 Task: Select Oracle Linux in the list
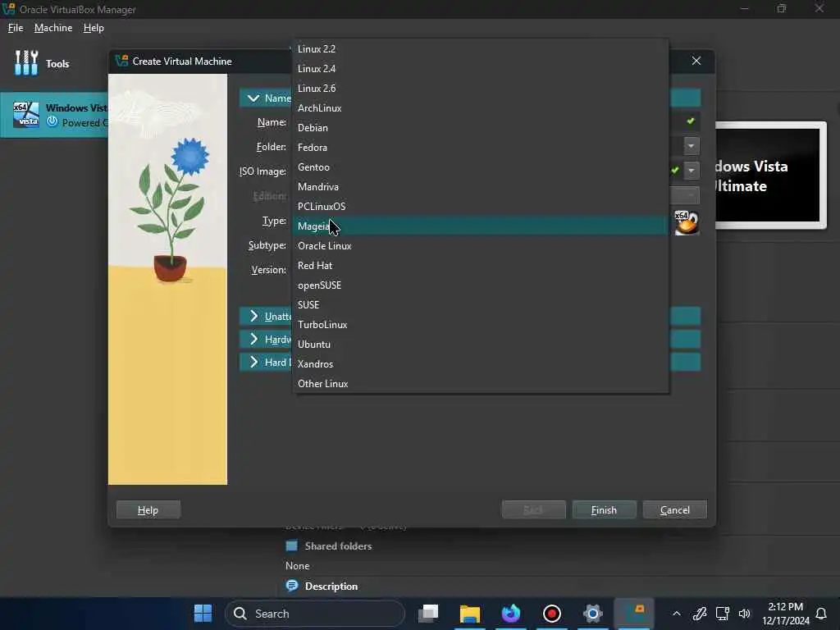coord(480,246)
